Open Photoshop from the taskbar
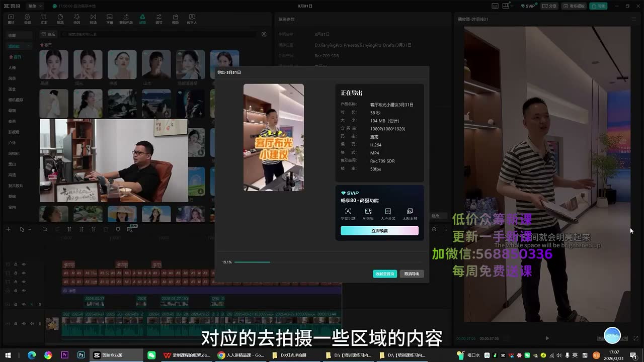Screen dimensions: 644x362 coord(81,355)
